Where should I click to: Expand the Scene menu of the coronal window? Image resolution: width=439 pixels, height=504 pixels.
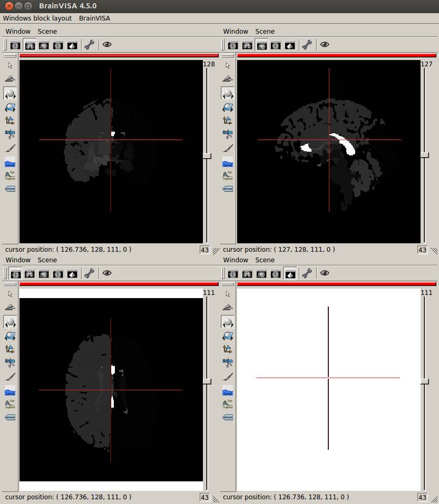[x=47, y=31]
